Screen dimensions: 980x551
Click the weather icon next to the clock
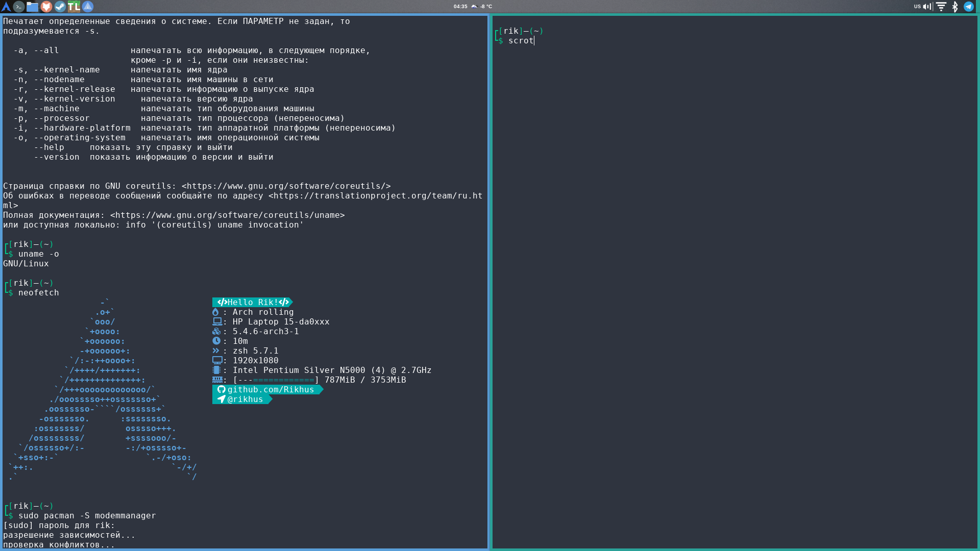(474, 7)
